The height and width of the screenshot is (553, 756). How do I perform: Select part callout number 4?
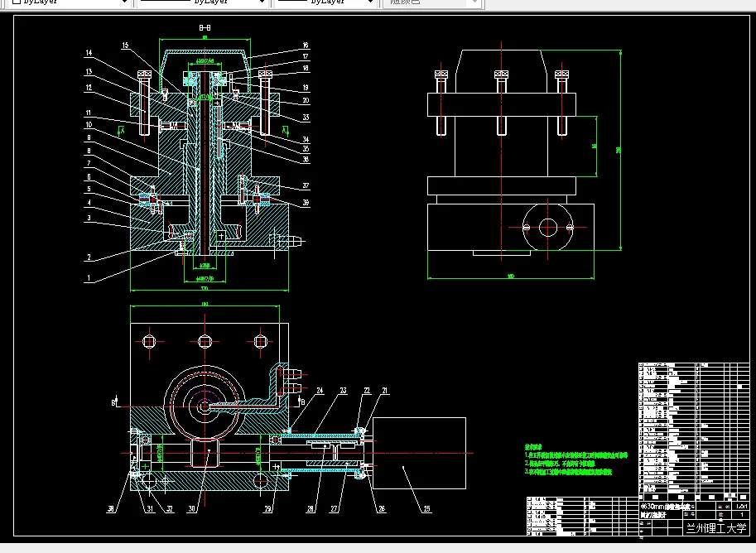click(89, 203)
